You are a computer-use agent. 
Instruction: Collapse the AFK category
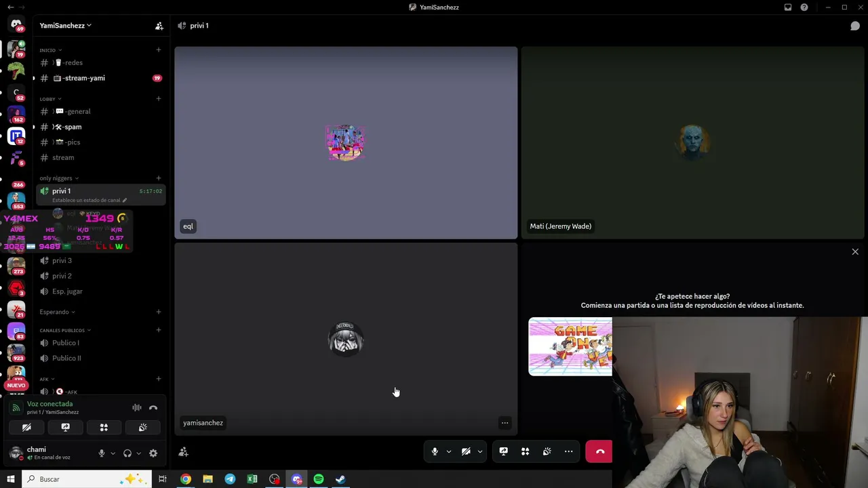(47, 379)
